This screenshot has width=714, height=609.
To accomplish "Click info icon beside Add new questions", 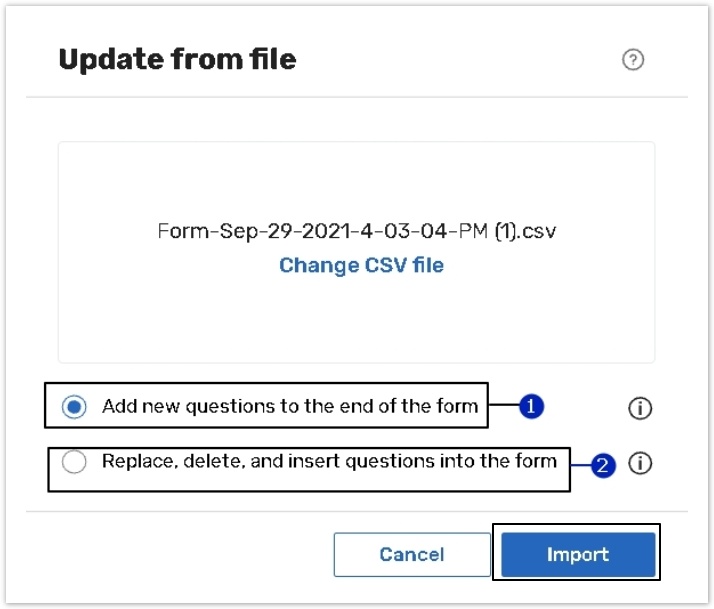I will pyautogui.click(x=640, y=408).
